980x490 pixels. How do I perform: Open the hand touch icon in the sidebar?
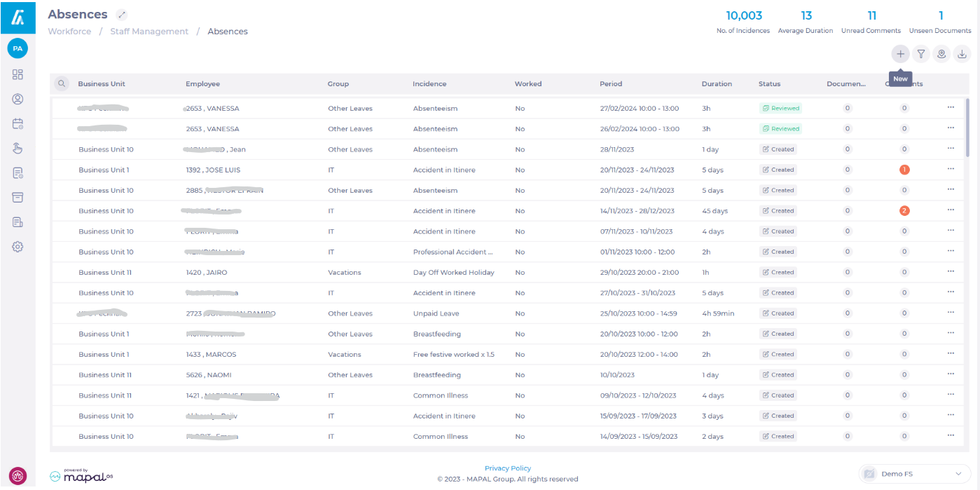[18, 148]
